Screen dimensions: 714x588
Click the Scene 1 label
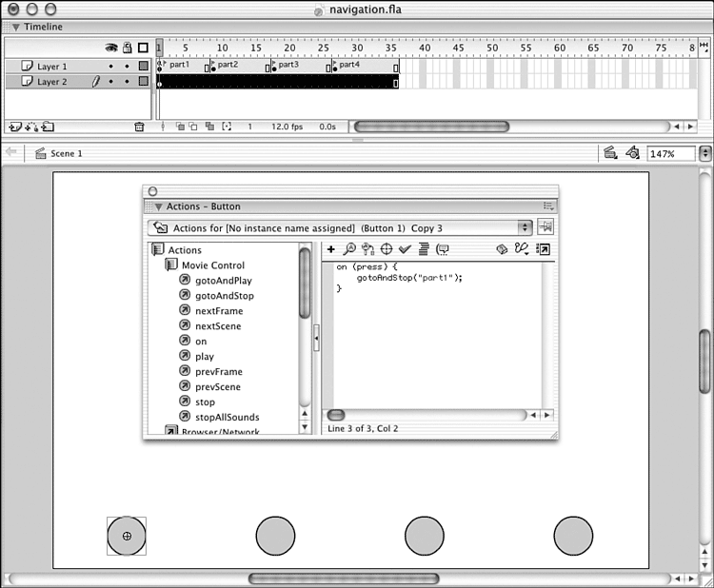[67, 154]
